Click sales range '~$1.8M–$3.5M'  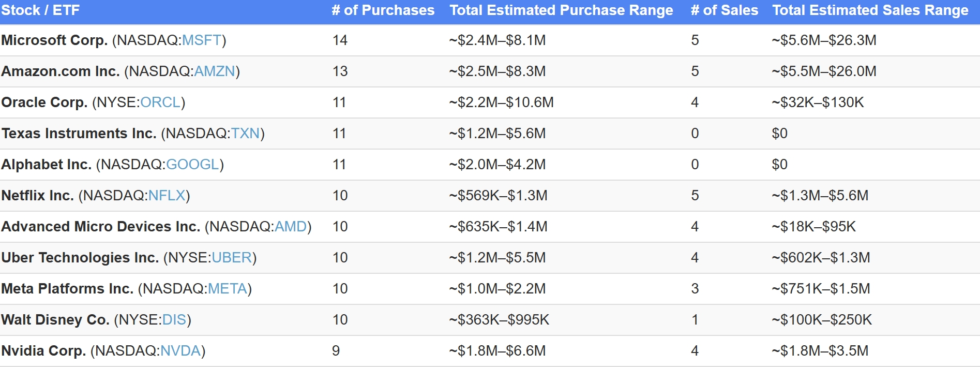(820, 351)
